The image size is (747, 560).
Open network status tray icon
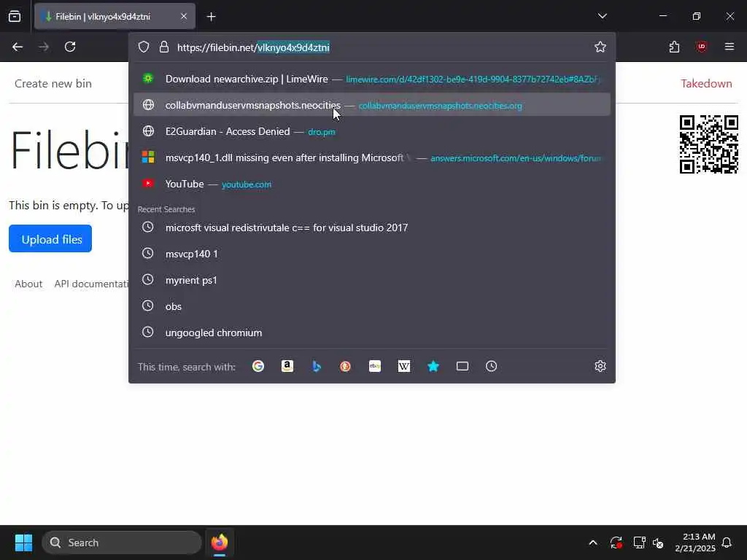pos(639,542)
